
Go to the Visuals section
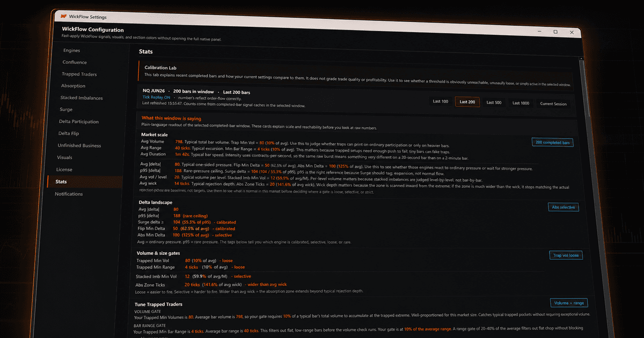point(64,157)
